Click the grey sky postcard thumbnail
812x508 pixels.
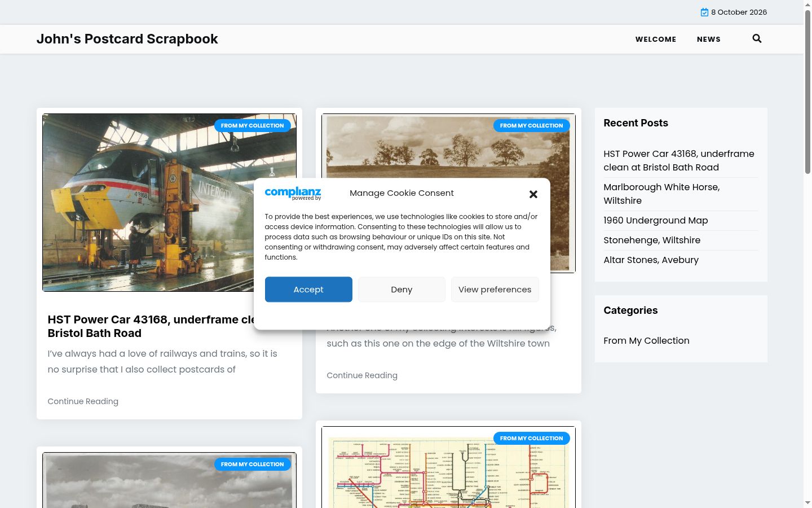[x=169, y=480]
